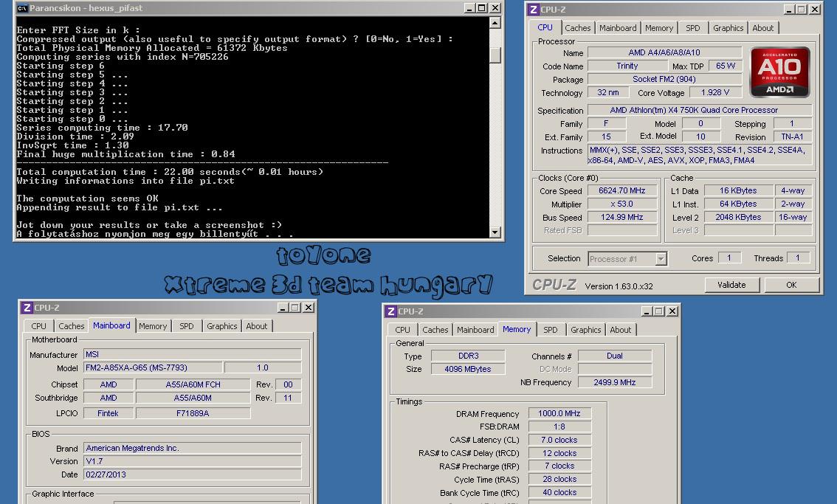Click the CPU-Z icon in the Mainboard window title bar
The width and height of the screenshot is (837, 504).
tap(27, 308)
